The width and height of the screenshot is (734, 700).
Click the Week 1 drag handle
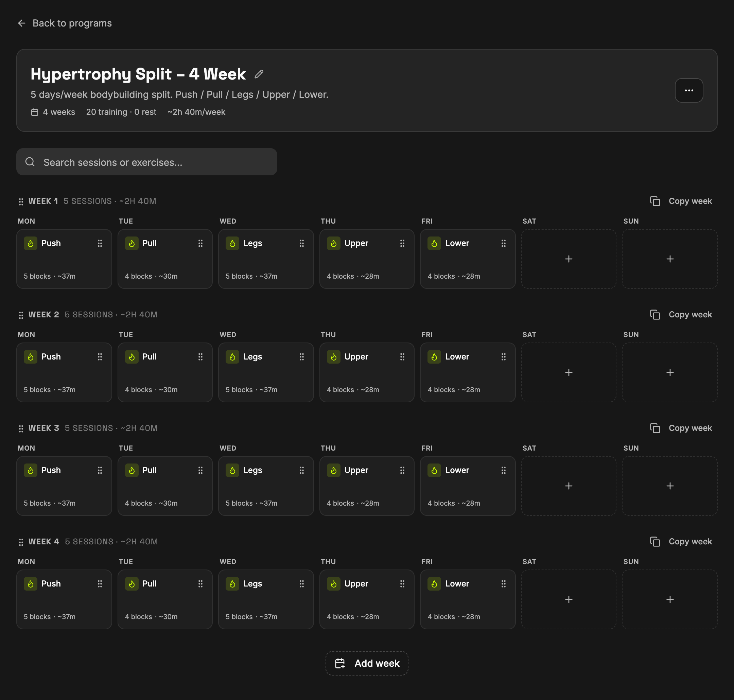(x=21, y=202)
